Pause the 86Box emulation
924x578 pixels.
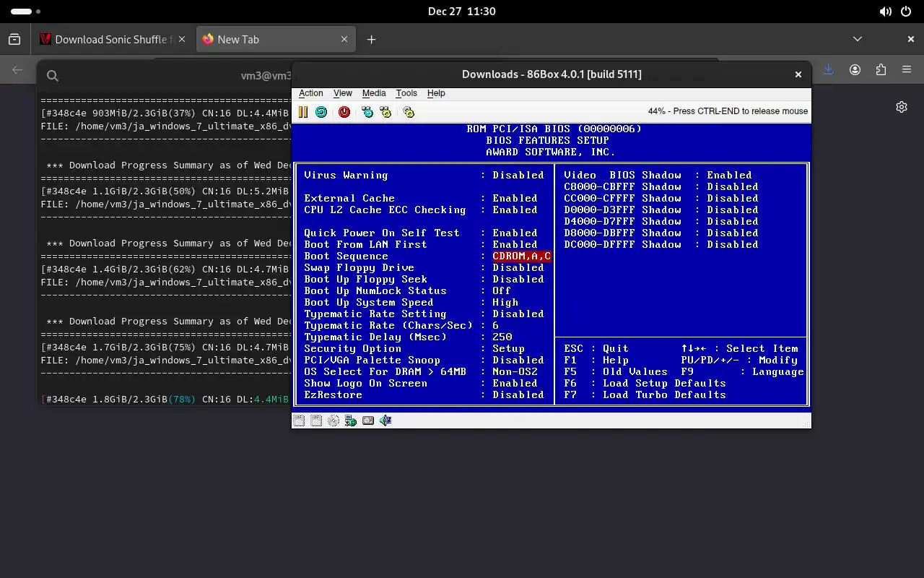click(303, 112)
